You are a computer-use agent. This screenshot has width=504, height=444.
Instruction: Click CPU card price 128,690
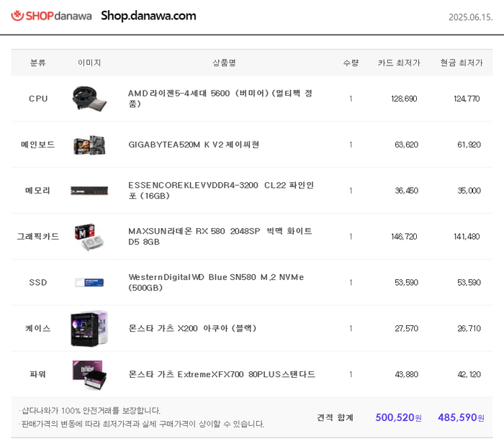[404, 99]
